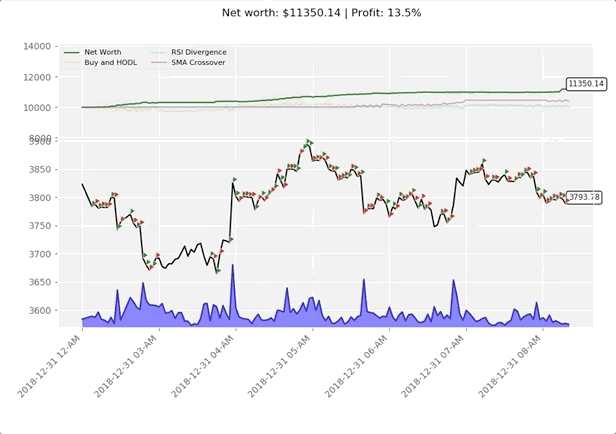616x434 pixels.
Task: Select the SMA Crossover legend label
Action: (199, 62)
